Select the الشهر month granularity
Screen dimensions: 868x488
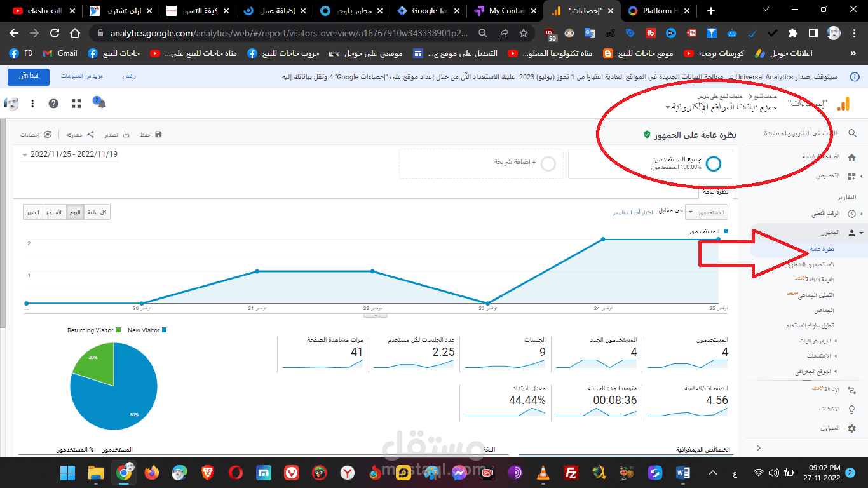point(33,212)
